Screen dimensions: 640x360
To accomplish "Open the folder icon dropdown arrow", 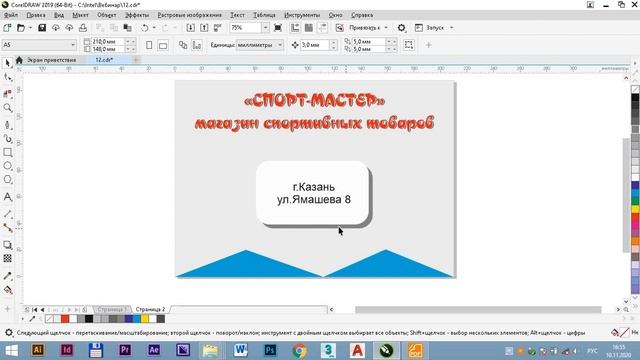I will coord(30,28).
